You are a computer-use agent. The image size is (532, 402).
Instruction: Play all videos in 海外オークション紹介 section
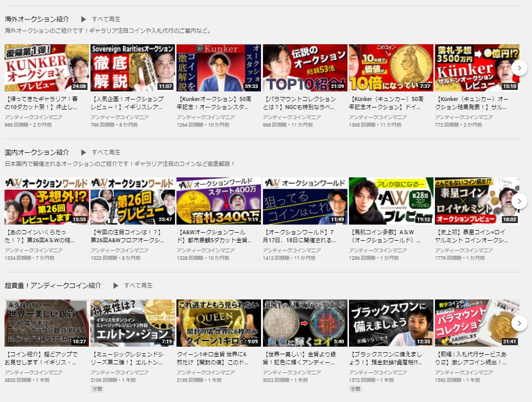tap(101, 19)
